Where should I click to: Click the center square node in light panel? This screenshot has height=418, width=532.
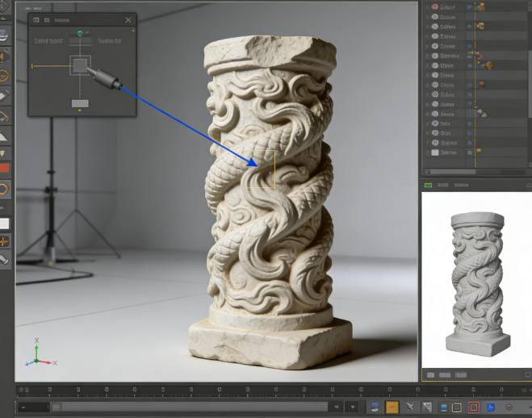point(81,65)
